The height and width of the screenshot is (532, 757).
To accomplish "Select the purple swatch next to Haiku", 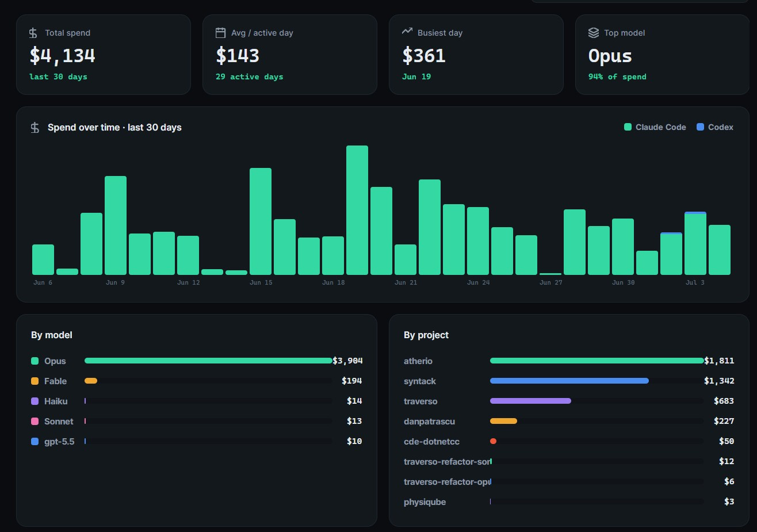I will tap(35, 401).
